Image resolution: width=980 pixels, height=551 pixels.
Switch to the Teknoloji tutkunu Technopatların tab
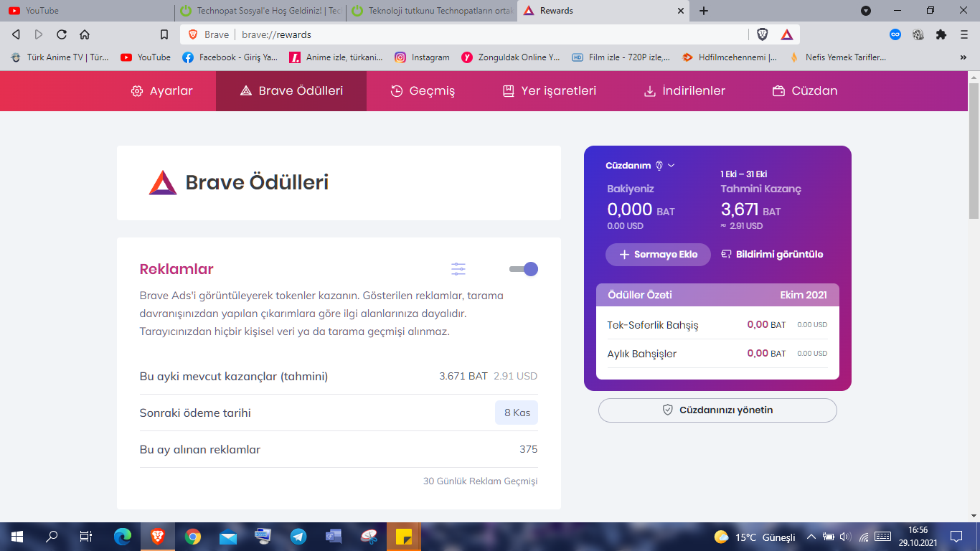[431, 11]
